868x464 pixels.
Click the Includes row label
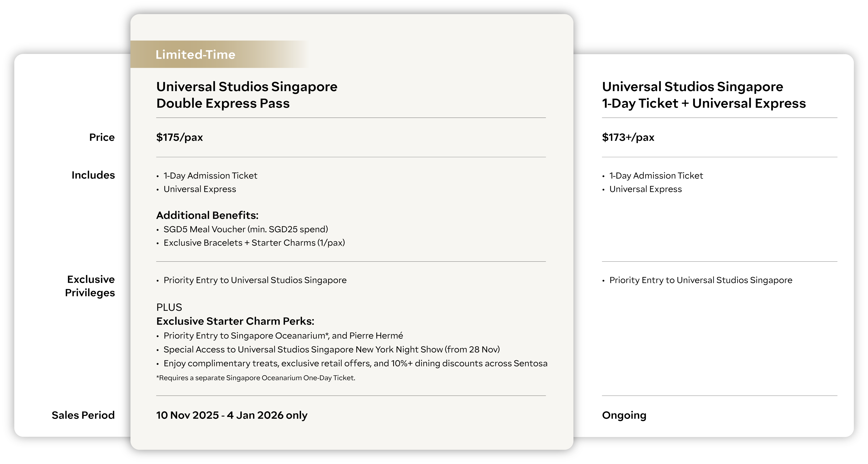93,175
